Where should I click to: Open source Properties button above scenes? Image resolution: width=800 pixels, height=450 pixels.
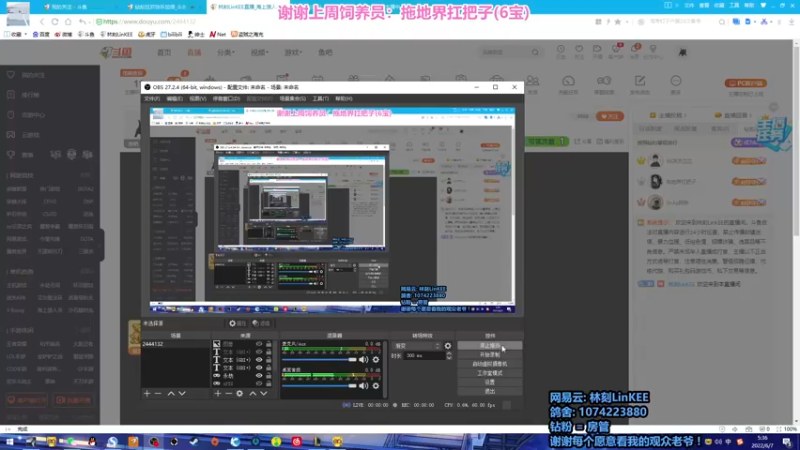tap(237, 323)
